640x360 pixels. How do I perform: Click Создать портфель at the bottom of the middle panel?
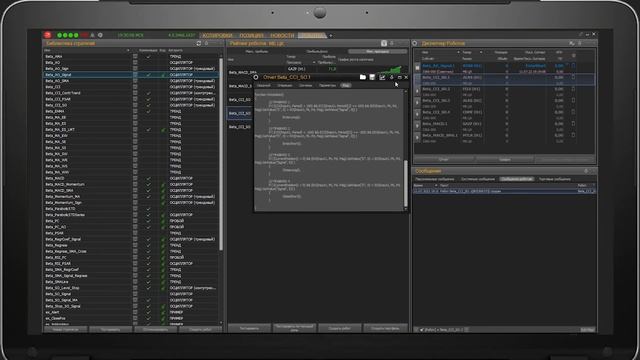(385, 328)
